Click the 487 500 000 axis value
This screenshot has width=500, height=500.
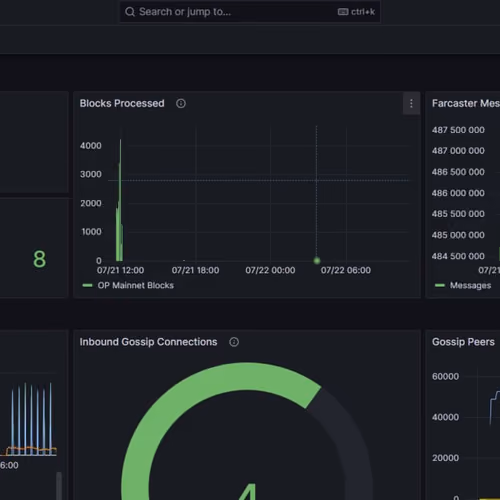[x=458, y=130]
